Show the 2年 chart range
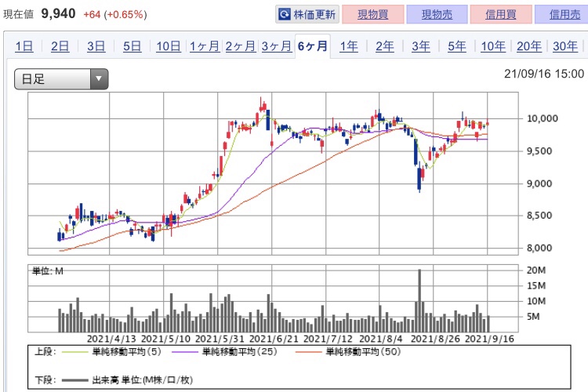 pyautogui.click(x=385, y=46)
